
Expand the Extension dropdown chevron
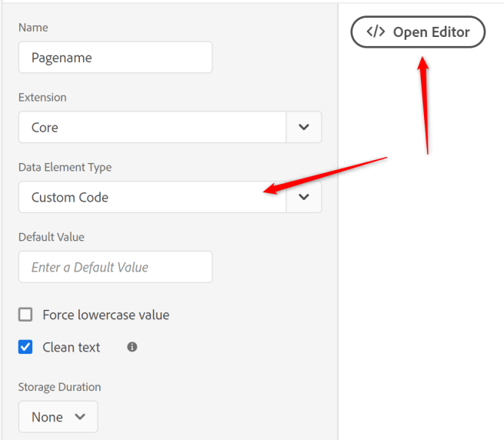304,127
